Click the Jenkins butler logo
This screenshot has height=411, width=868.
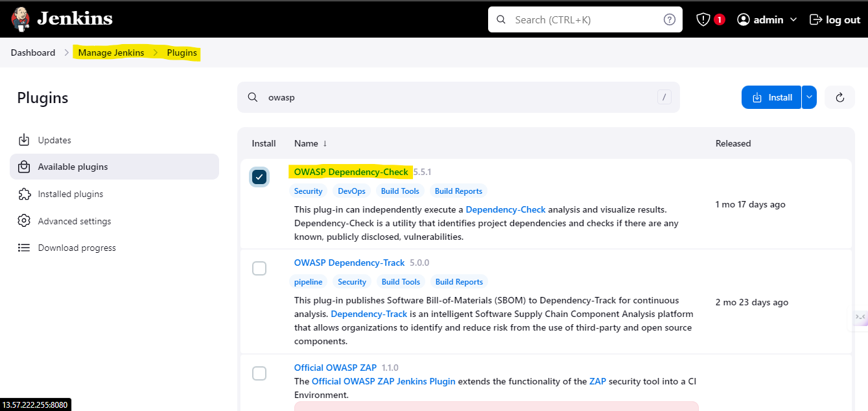(20, 19)
